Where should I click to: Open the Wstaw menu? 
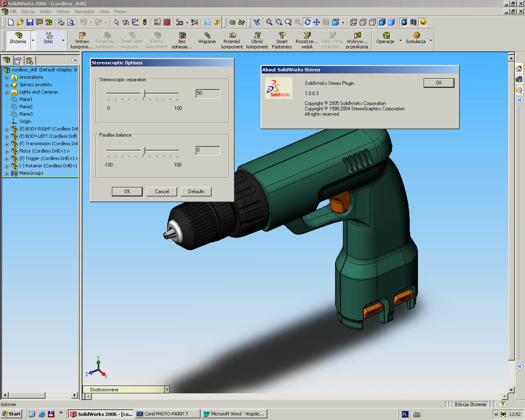[x=63, y=11]
